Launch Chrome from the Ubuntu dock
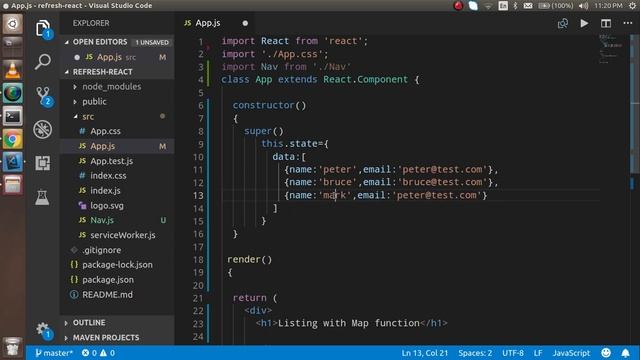 (x=13, y=140)
